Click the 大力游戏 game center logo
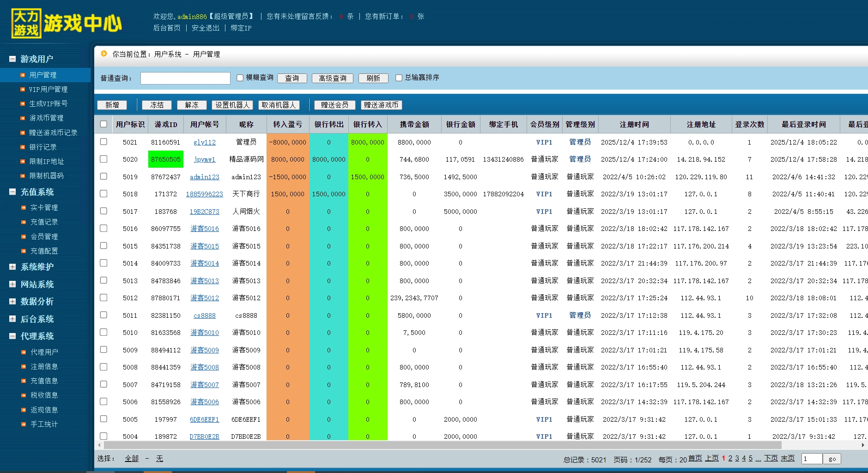Viewport: 868px width, 473px height. (x=67, y=23)
